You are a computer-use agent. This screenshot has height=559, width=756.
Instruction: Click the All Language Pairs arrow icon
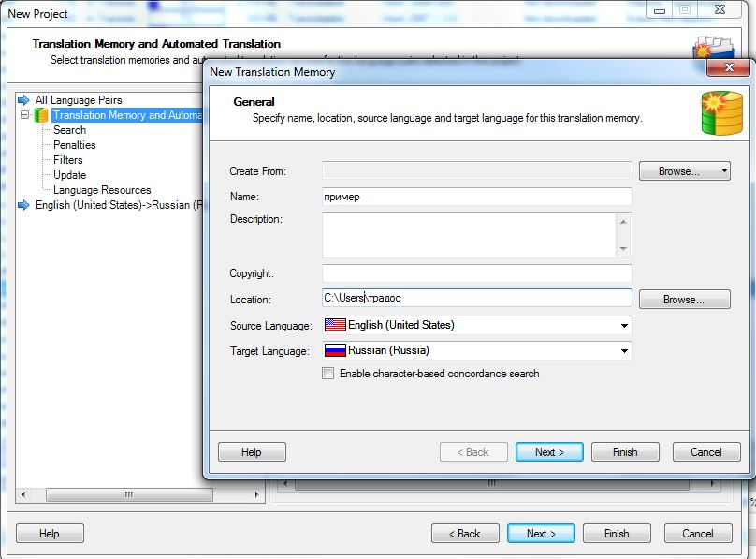coord(25,100)
